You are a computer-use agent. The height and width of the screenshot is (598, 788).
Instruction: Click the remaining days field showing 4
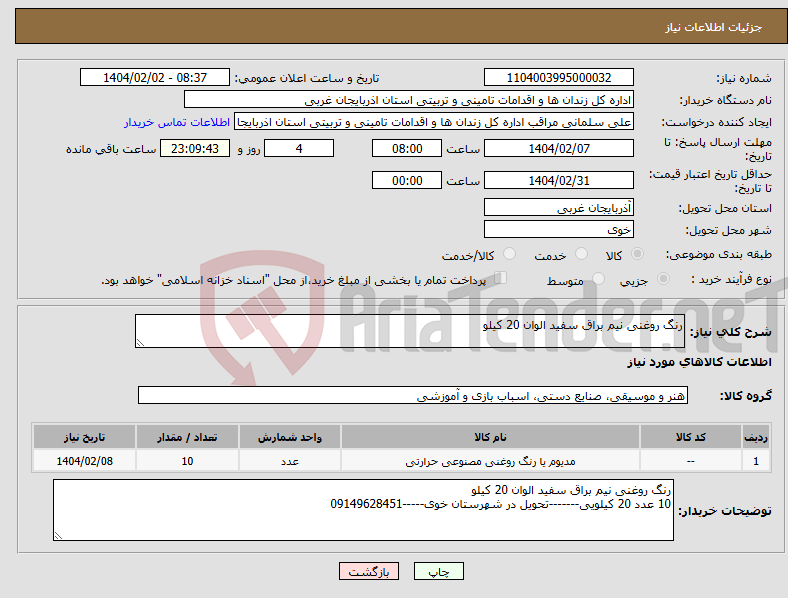click(299, 149)
